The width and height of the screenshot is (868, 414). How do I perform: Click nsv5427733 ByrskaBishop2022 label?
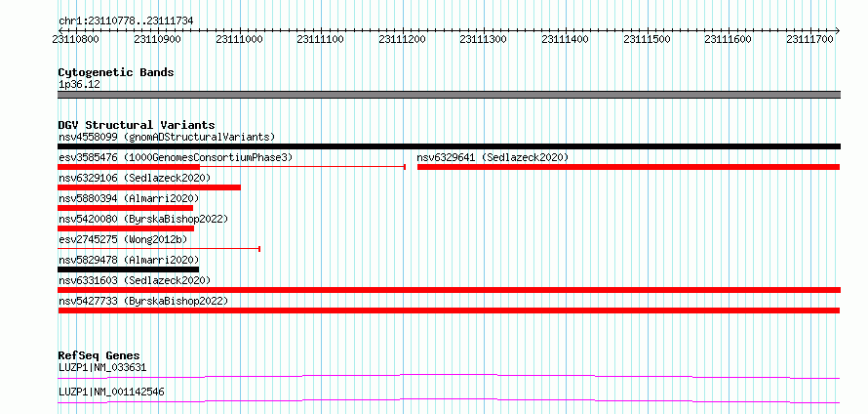[142, 301]
